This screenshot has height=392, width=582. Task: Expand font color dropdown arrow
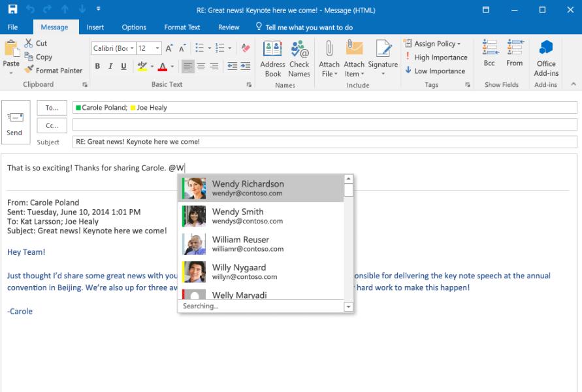tap(172, 67)
